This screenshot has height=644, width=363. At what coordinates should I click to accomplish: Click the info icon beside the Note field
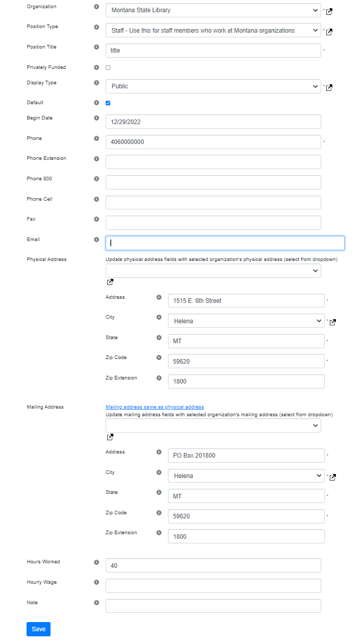pos(96,603)
